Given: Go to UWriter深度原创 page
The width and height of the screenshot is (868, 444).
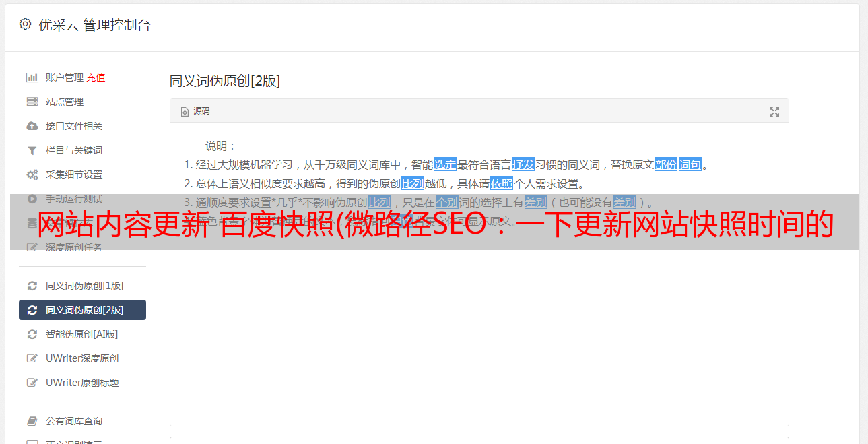Looking at the screenshot, I should point(82,358).
